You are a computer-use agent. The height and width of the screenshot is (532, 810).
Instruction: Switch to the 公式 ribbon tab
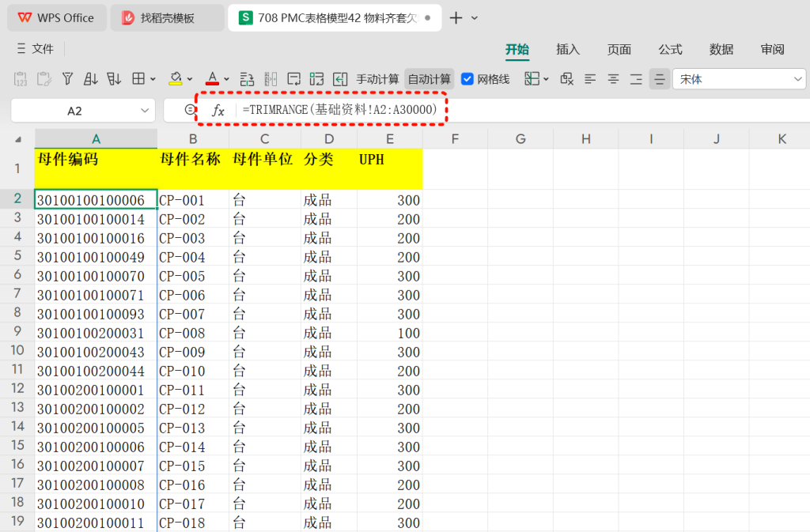tap(670, 50)
